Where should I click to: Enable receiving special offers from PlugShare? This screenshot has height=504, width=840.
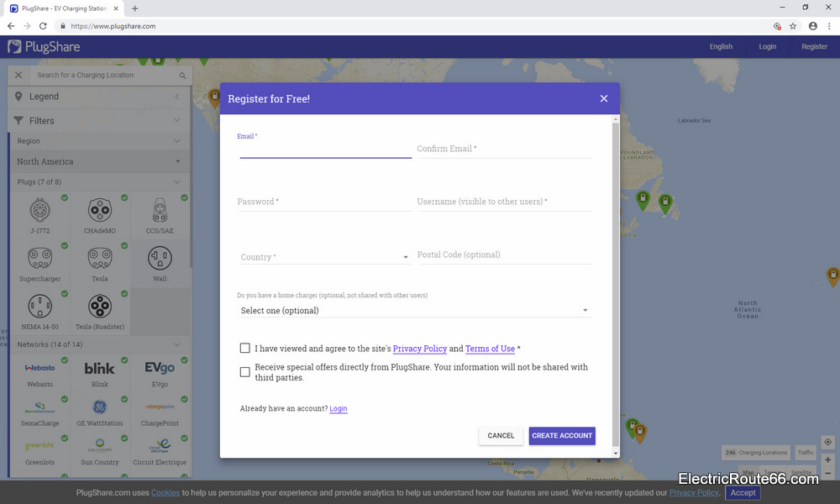pos(245,371)
